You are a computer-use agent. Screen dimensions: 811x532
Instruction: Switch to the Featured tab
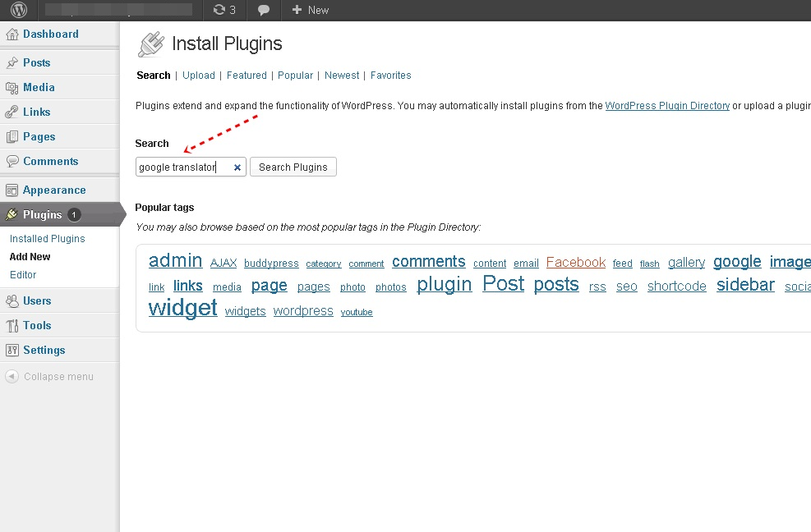pyautogui.click(x=247, y=76)
